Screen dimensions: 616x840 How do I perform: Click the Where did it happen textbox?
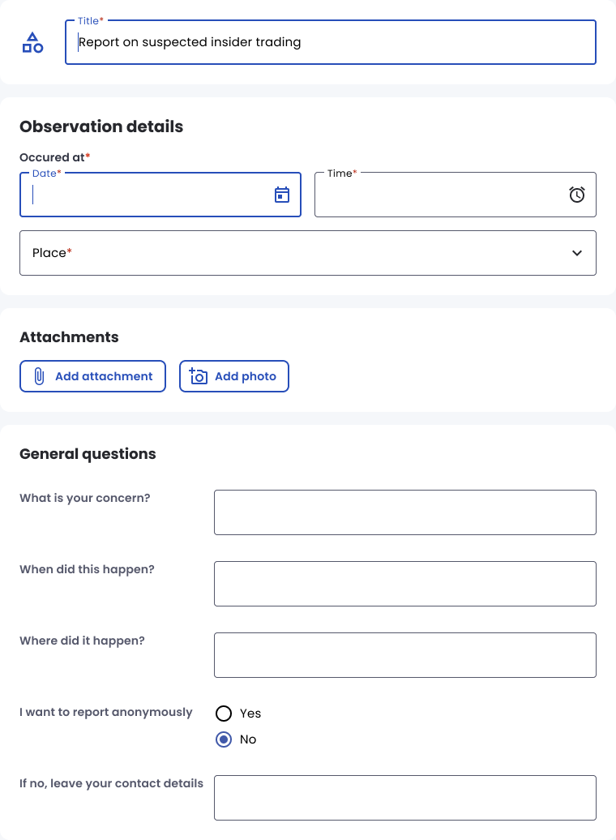tap(405, 655)
